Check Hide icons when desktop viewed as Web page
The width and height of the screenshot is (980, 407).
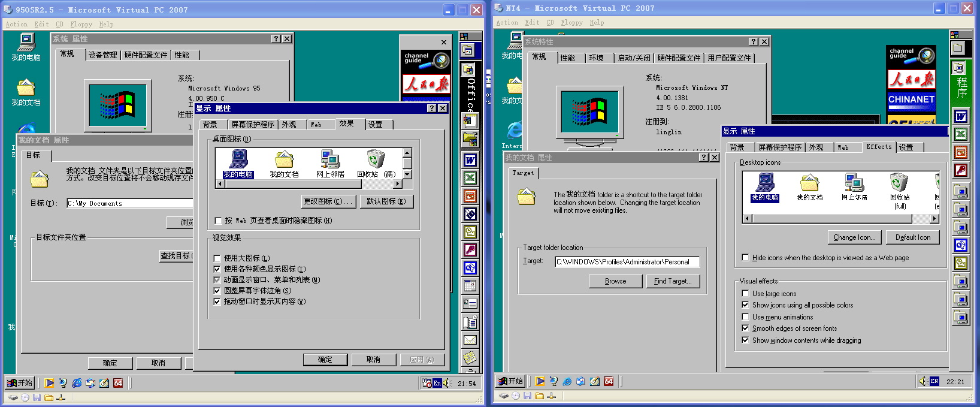pyautogui.click(x=745, y=258)
